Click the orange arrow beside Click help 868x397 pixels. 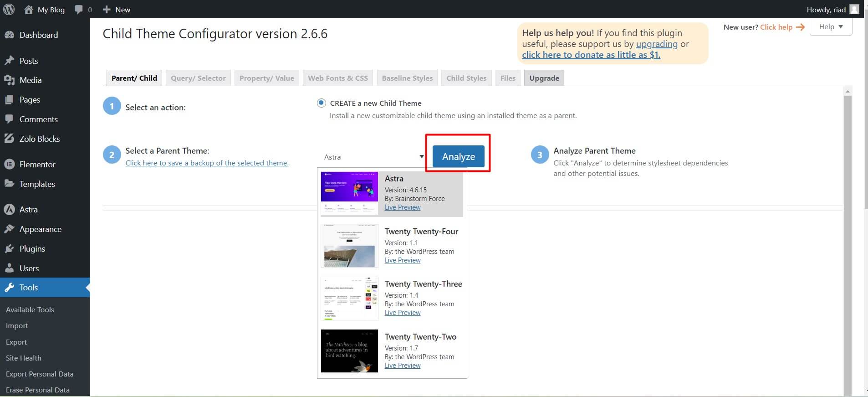pos(800,27)
